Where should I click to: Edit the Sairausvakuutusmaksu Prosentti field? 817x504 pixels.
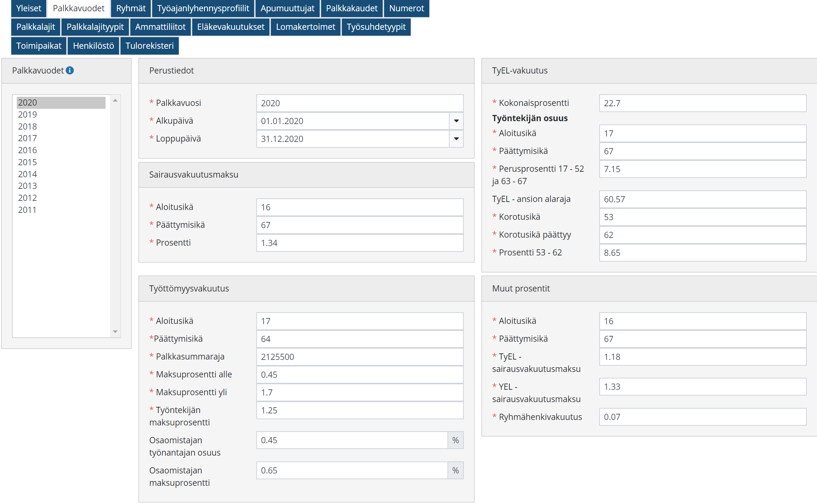tap(359, 243)
